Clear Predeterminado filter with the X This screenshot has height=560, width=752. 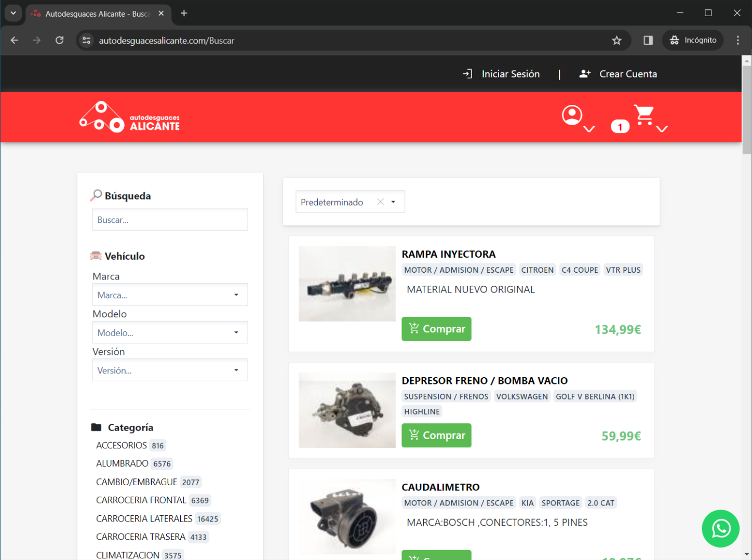380,202
